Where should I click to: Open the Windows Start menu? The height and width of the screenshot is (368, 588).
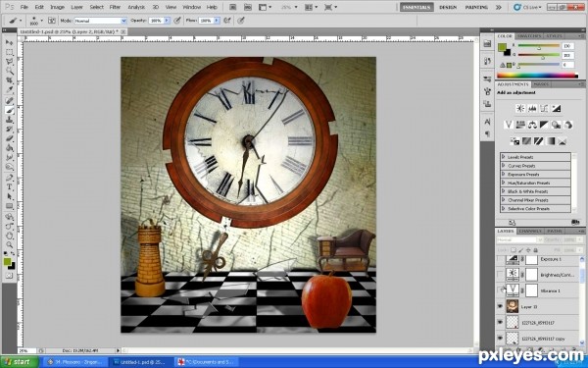pyautogui.click(x=20, y=362)
